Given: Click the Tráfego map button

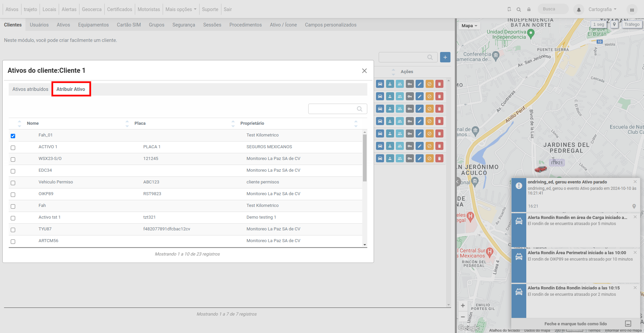Looking at the screenshot, I should pyautogui.click(x=632, y=24).
